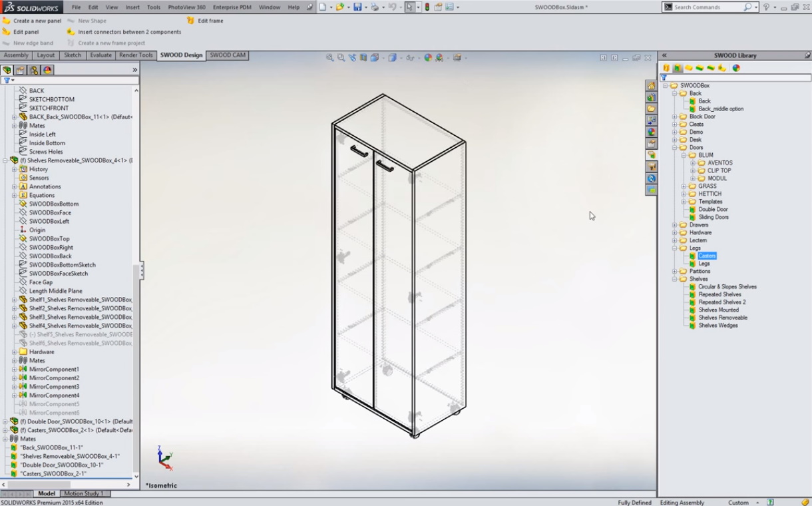
Task: Click Zoom to Fit in view toolbar
Action: 329,58
